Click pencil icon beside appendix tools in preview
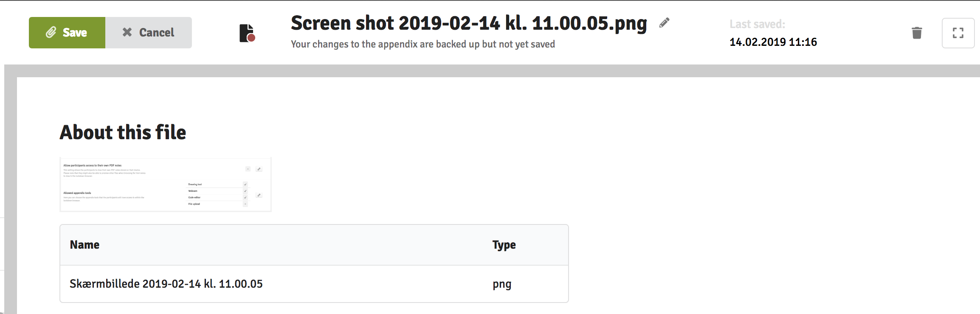This screenshot has width=980, height=314. 259,195
